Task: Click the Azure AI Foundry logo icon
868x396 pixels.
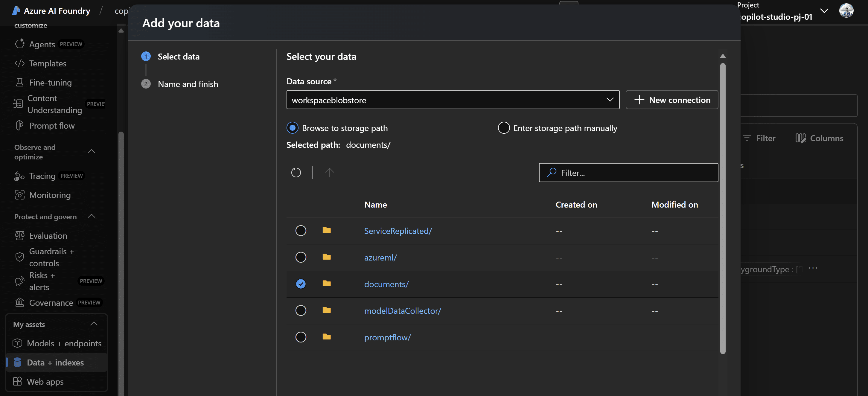Action: (x=16, y=11)
